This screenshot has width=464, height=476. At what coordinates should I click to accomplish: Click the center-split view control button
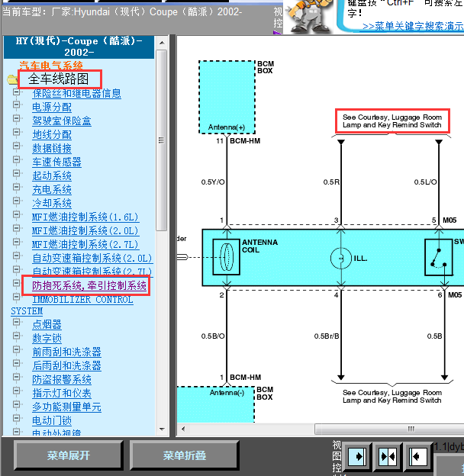[x=388, y=456]
